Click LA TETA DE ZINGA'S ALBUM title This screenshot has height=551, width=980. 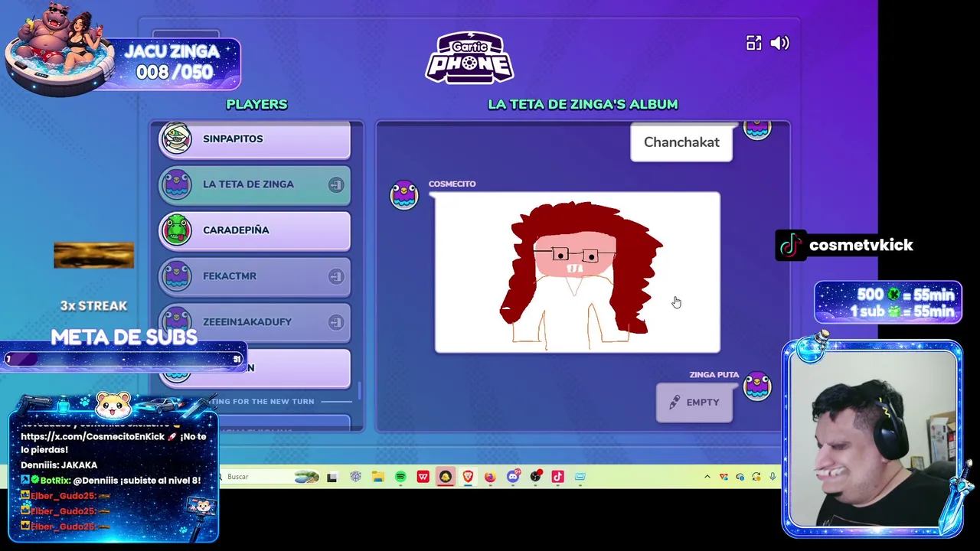click(583, 104)
